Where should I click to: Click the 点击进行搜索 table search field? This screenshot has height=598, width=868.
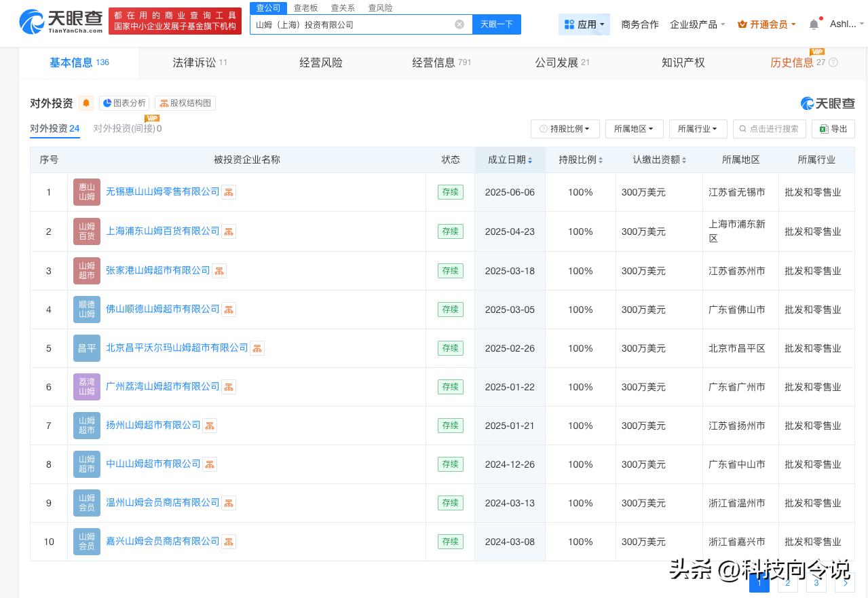pyautogui.click(x=770, y=129)
